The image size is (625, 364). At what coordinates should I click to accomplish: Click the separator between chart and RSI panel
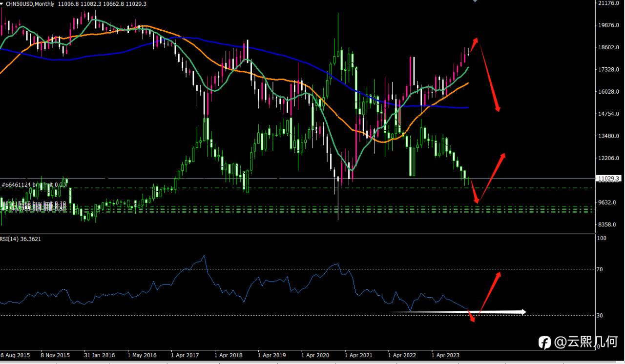[297, 234]
